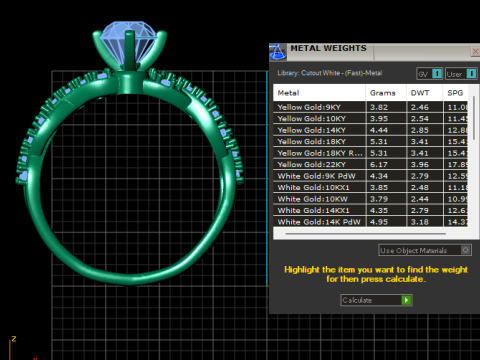Screen dimensions: 480x360
Task: Close the Metal Weights panel
Action: [x=475, y=51]
